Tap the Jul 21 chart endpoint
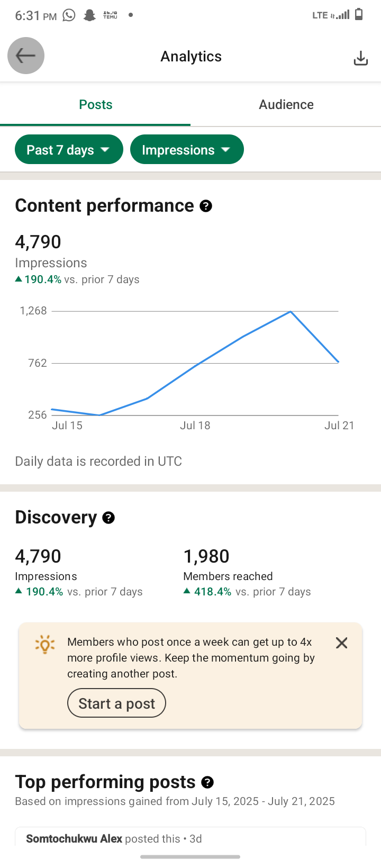The width and height of the screenshot is (381, 868). point(338,362)
